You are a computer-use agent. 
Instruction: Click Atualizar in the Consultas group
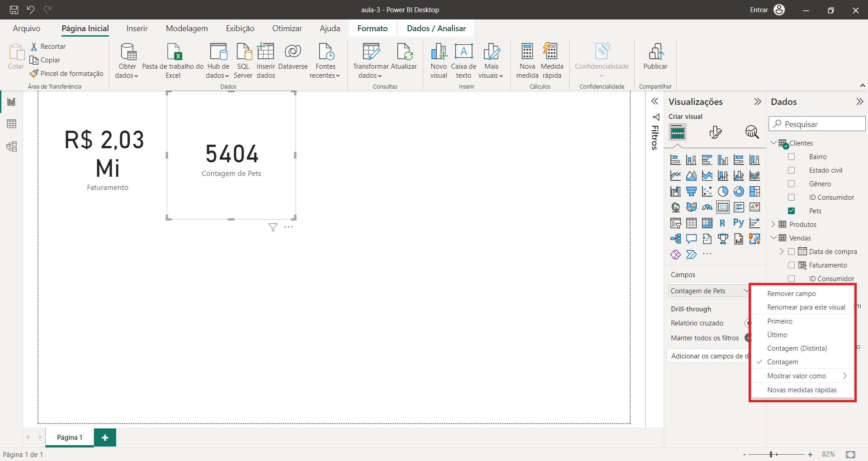pyautogui.click(x=404, y=57)
